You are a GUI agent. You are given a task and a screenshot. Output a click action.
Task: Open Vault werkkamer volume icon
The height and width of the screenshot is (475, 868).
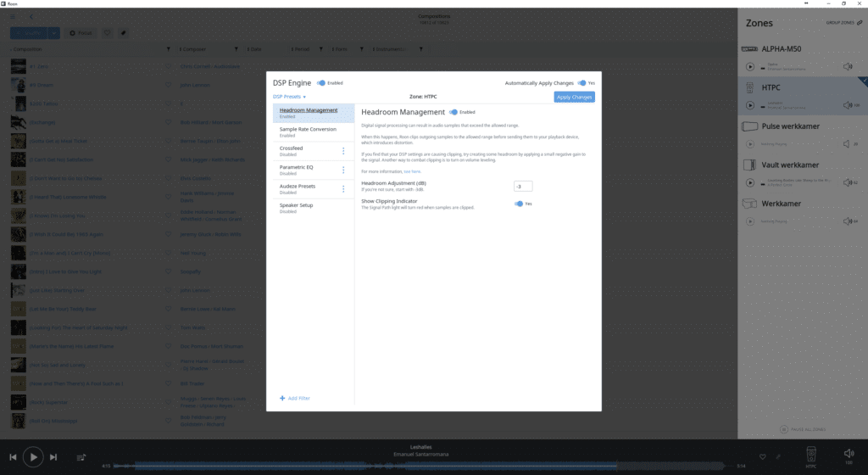[848, 182]
